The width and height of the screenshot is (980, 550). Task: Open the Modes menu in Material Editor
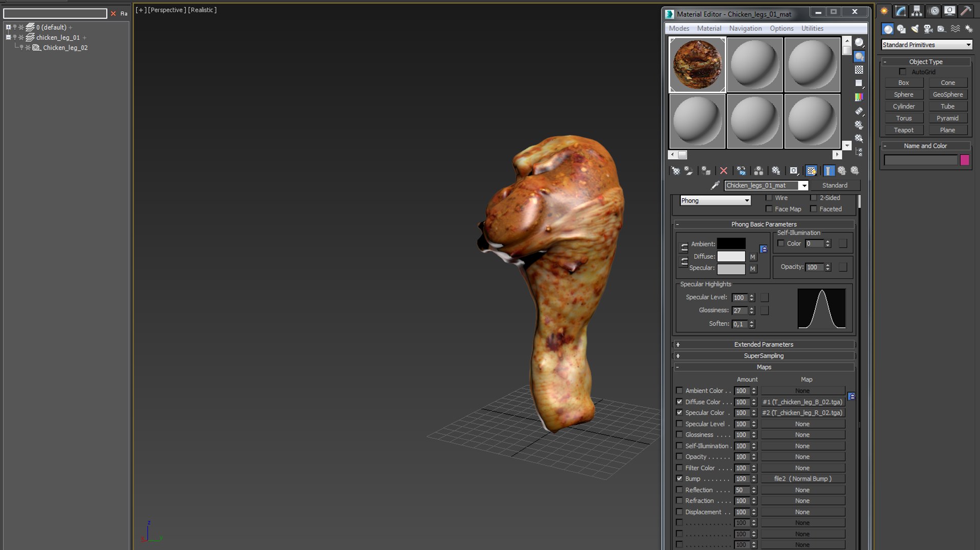(x=679, y=29)
